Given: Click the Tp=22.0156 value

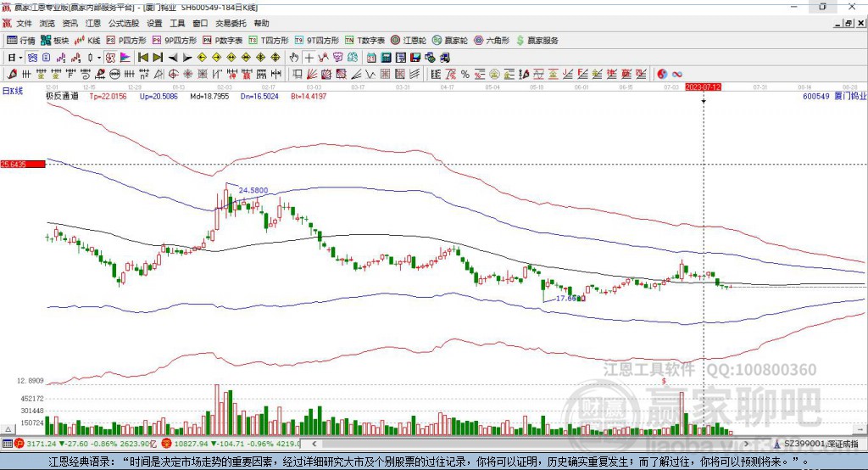Looking at the screenshot, I should pyautogui.click(x=108, y=96).
